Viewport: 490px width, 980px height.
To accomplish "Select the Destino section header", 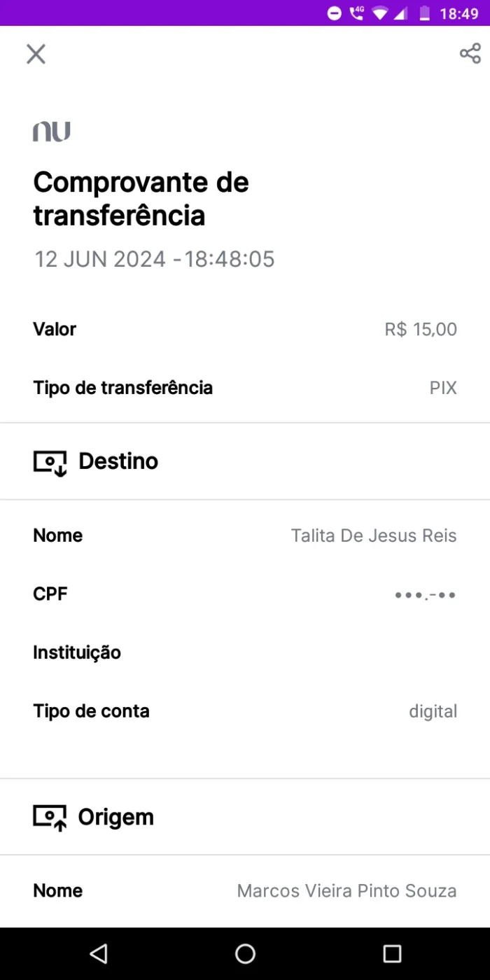I will 245,461.
